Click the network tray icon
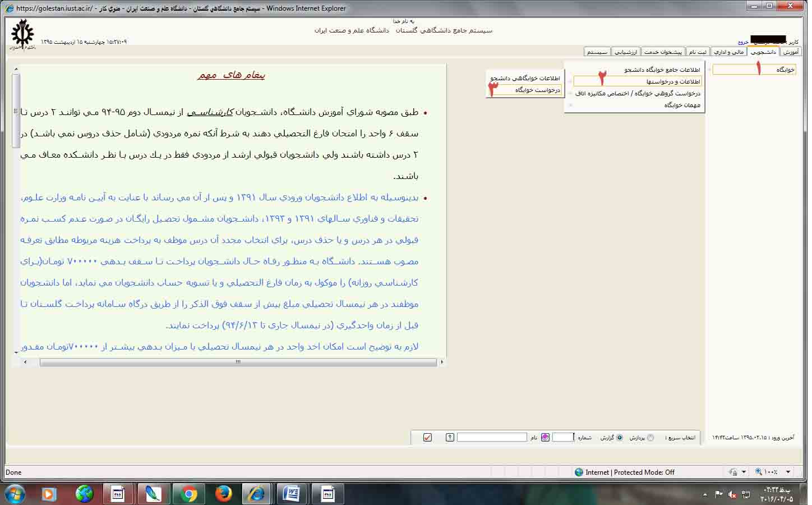This screenshot has height=505, width=812. pyautogui.click(x=746, y=494)
